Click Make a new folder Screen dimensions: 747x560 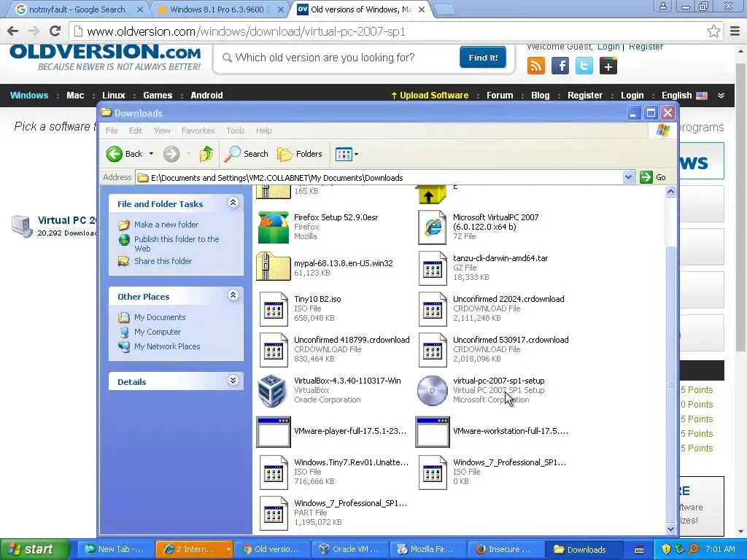[x=166, y=225]
